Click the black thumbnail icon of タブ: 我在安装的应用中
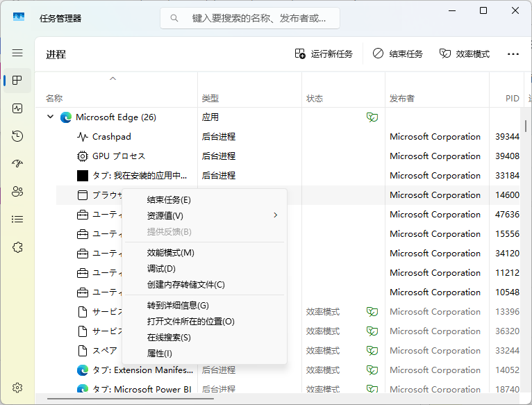 [83, 176]
